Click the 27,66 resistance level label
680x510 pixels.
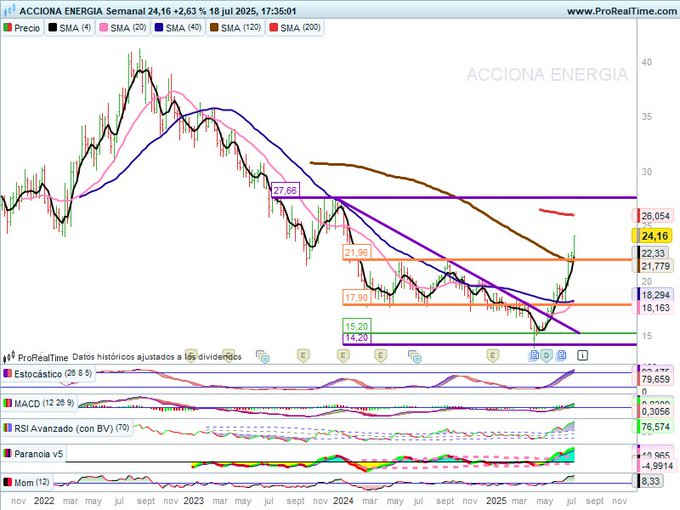point(285,190)
